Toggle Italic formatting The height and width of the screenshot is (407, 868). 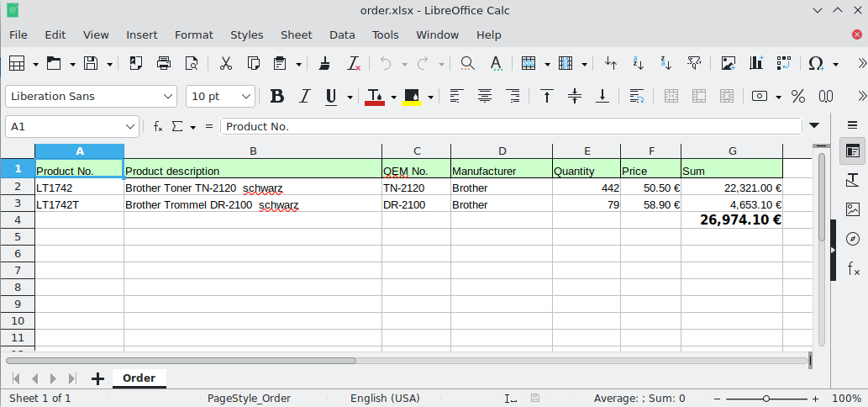(x=304, y=97)
